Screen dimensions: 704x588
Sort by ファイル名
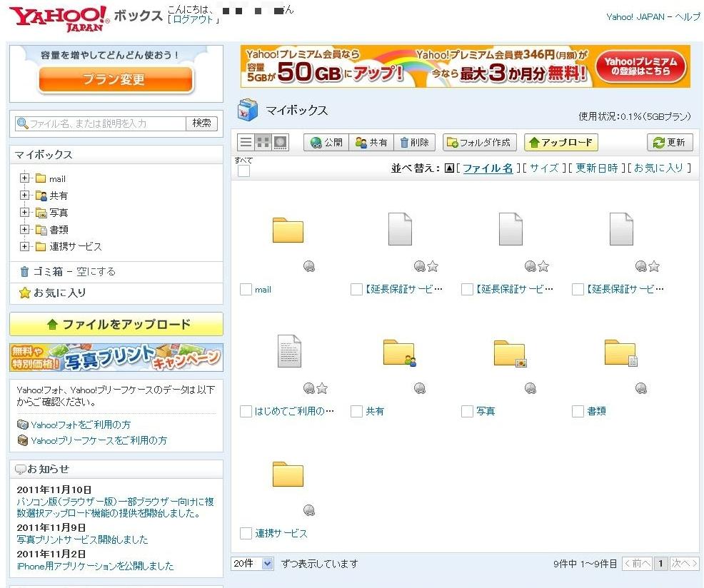488,168
